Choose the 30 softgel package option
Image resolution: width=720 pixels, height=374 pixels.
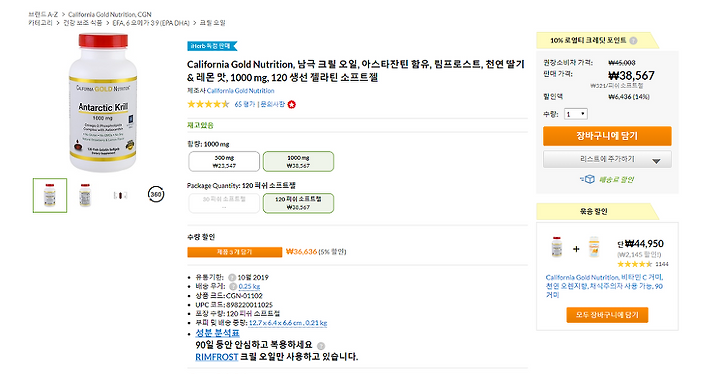[x=224, y=203]
